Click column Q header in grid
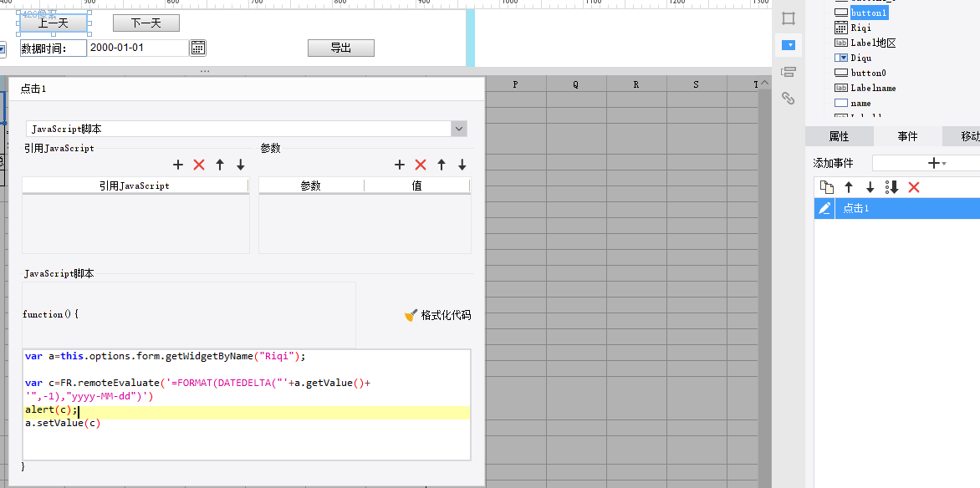 tap(576, 84)
